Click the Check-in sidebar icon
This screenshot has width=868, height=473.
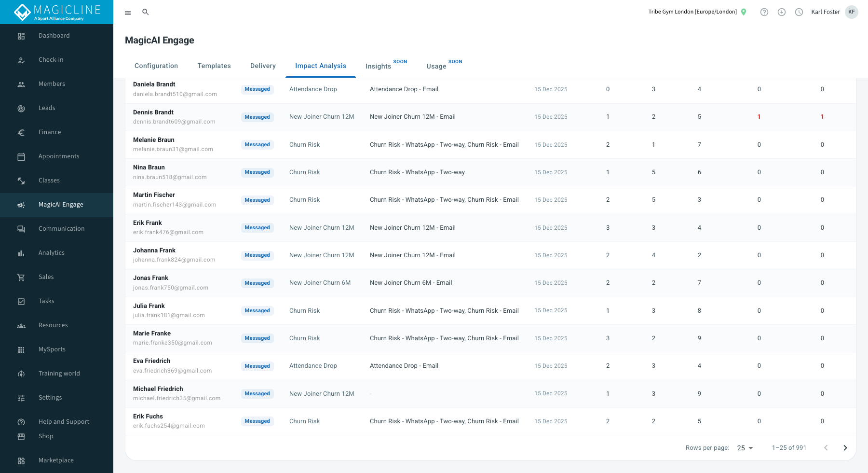click(x=21, y=60)
